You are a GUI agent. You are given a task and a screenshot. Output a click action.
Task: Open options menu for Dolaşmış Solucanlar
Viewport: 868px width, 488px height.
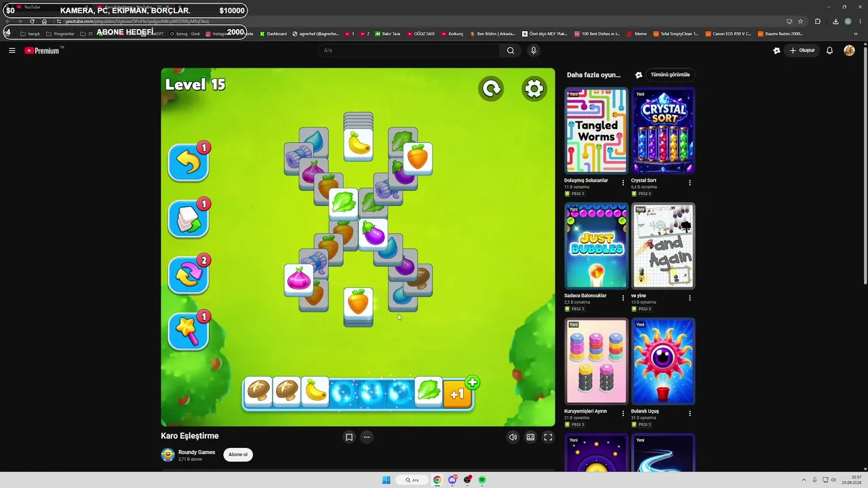[623, 183]
